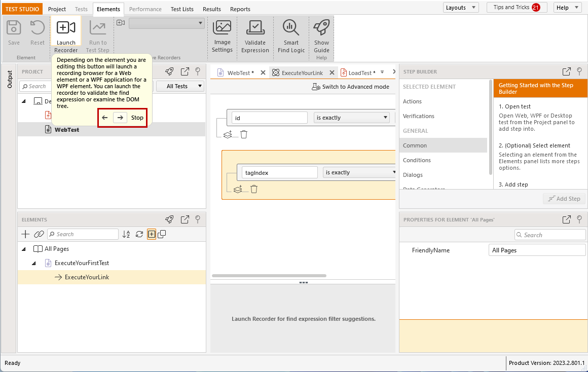This screenshot has width=588, height=372.
Task: Go to the next guide tip with the forward arrow
Action: point(120,118)
